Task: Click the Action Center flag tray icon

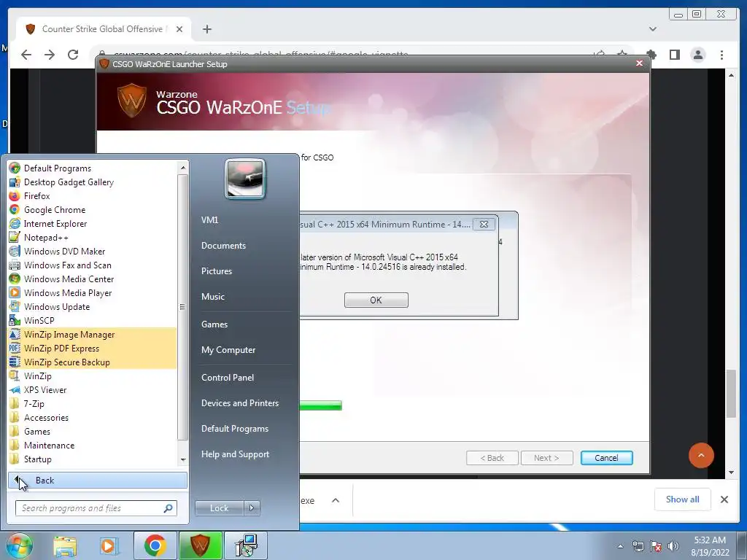Action: pyautogui.click(x=656, y=546)
